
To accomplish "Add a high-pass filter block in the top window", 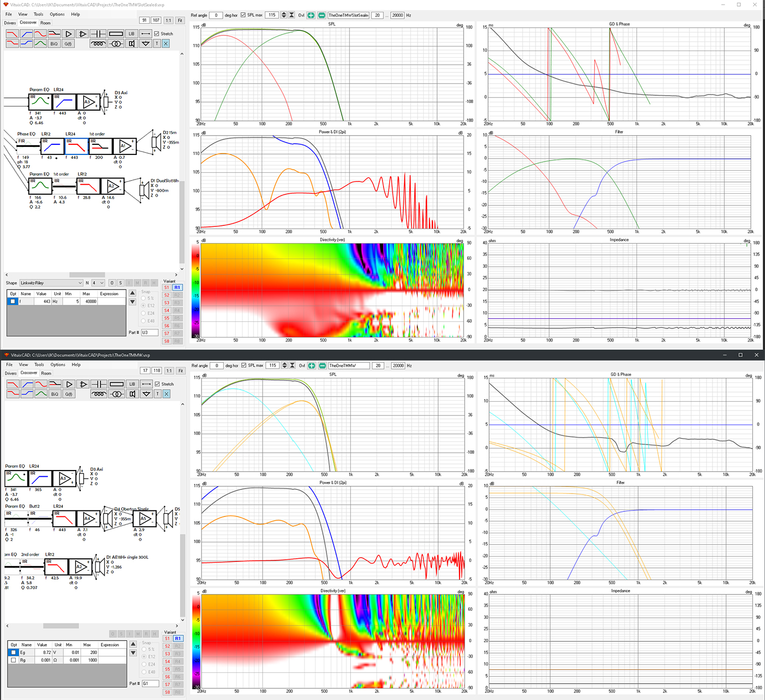I will (x=26, y=34).
